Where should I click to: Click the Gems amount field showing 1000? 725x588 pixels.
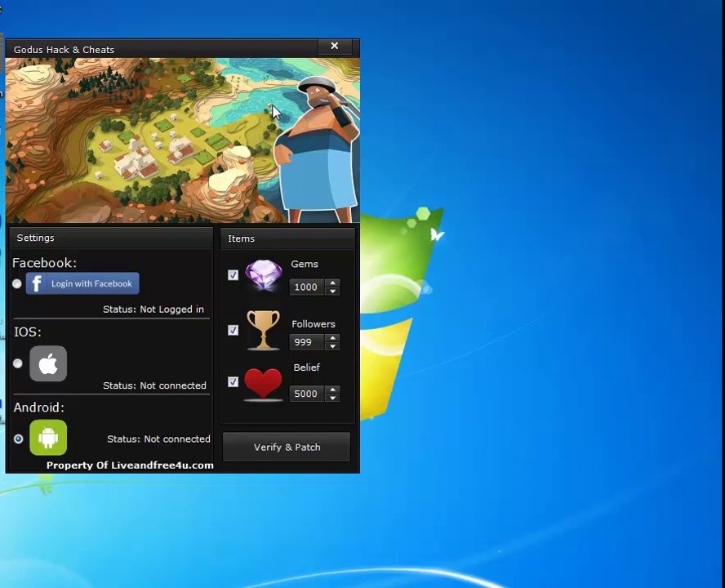click(x=308, y=287)
